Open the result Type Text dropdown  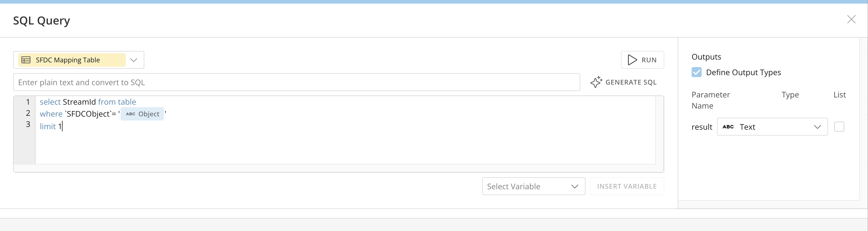tap(772, 127)
